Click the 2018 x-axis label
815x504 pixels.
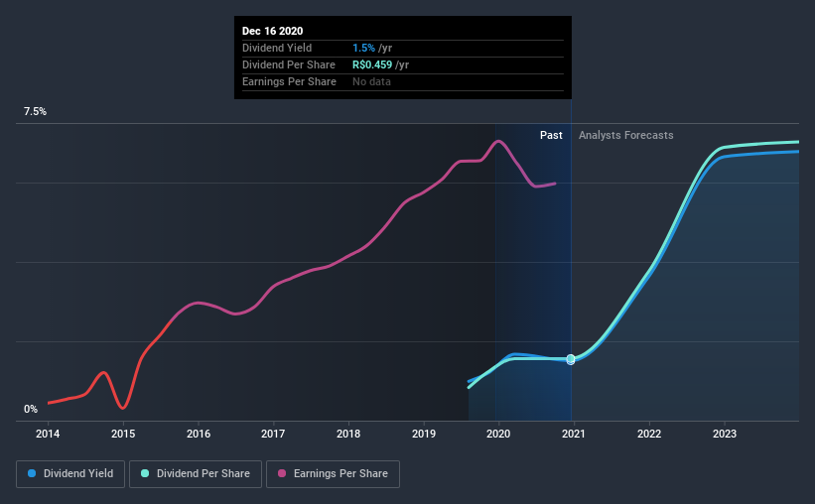point(348,434)
